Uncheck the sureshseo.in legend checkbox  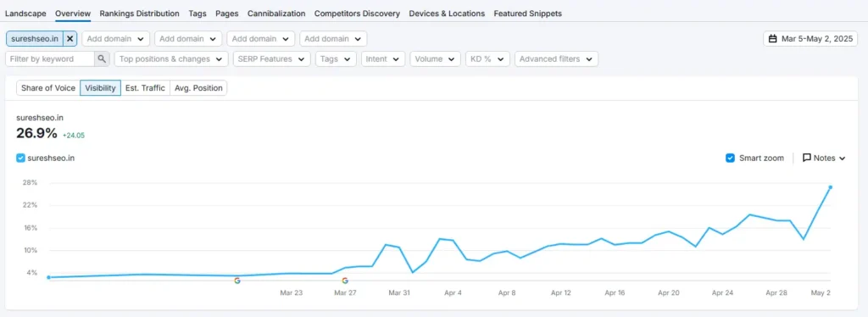[20, 158]
